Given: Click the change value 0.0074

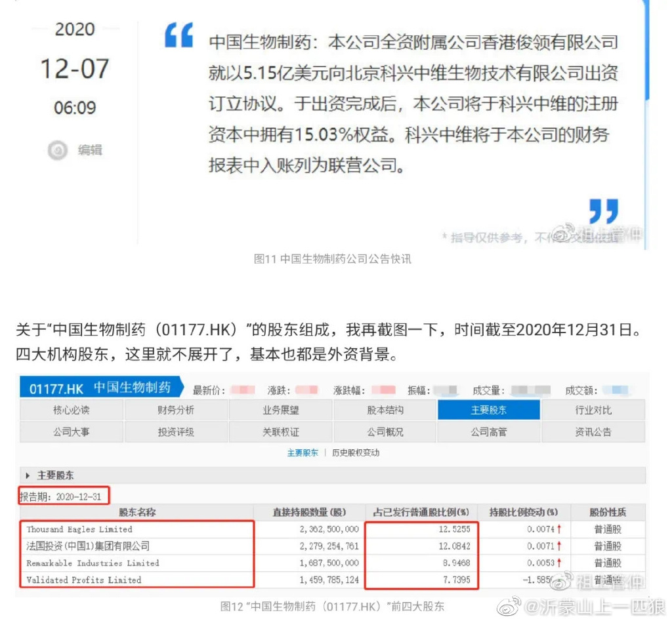Looking at the screenshot, I should tap(541, 529).
